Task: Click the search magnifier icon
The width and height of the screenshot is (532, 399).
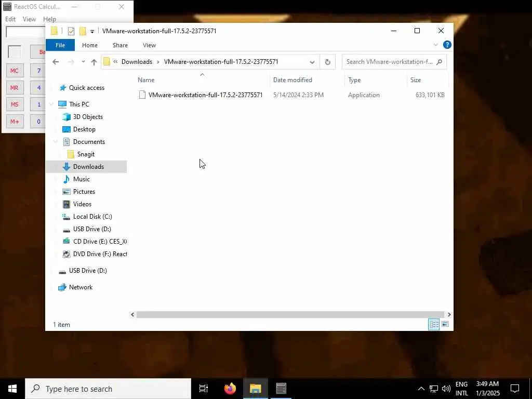Action: 440,62
